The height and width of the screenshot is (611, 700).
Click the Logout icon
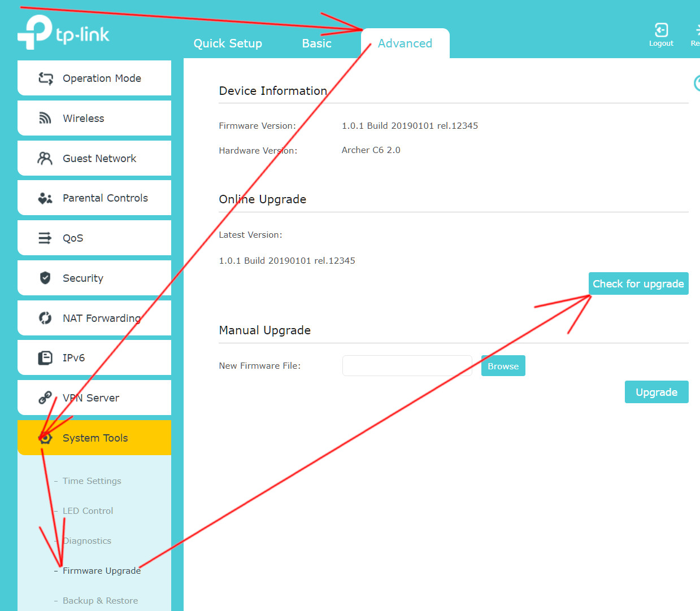coord(661,30)
